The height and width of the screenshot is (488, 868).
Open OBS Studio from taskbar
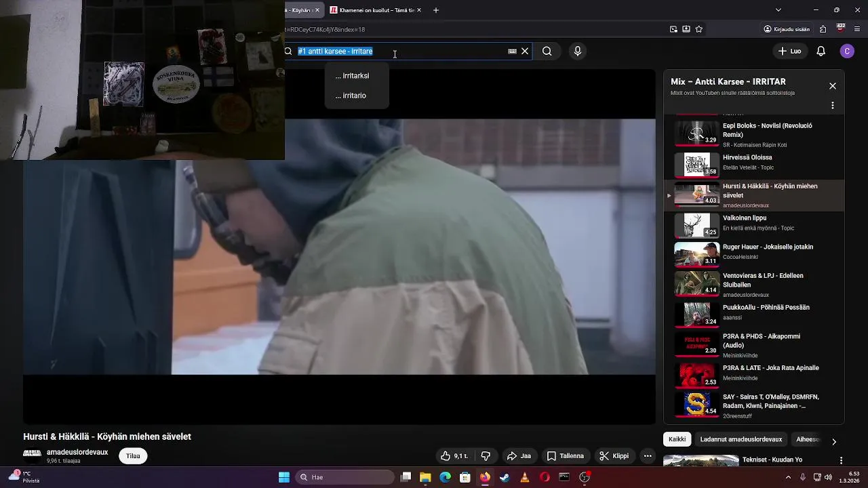[x=585, y=477]
